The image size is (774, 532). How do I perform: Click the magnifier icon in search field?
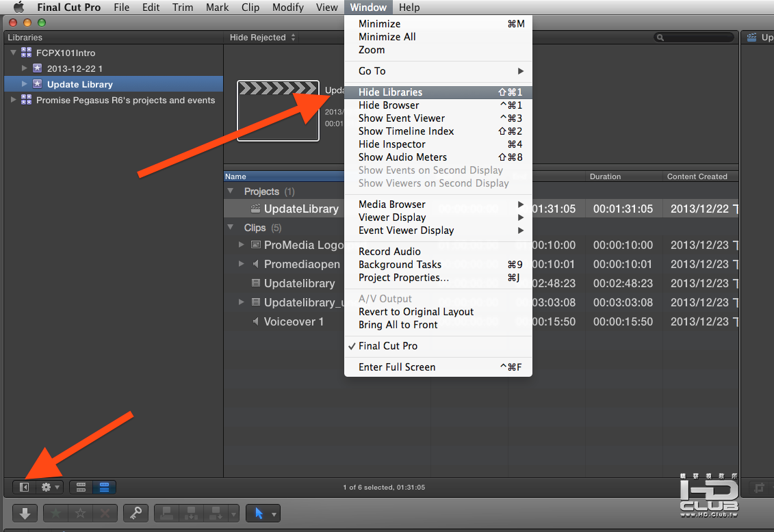660,38
